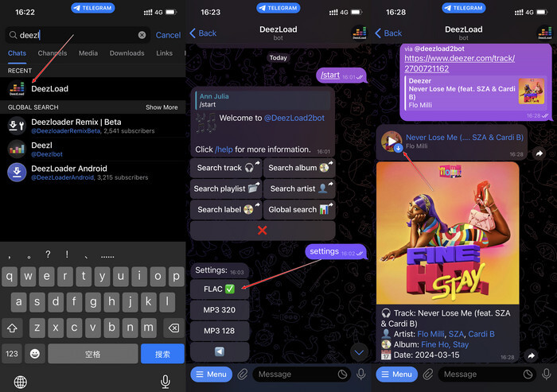Open the Deezloader Remix | Beta channel
The image size is (557, 392).
[x=93, y=126]
